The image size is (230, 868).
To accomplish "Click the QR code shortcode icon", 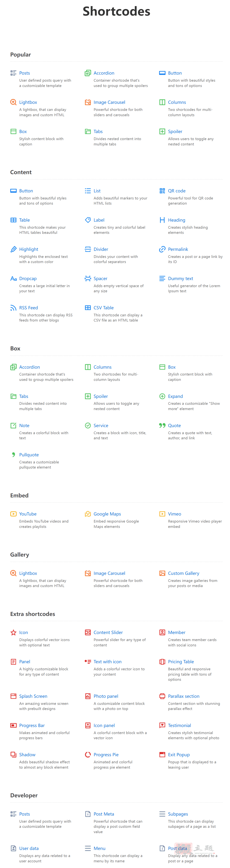I will (162, 191).
